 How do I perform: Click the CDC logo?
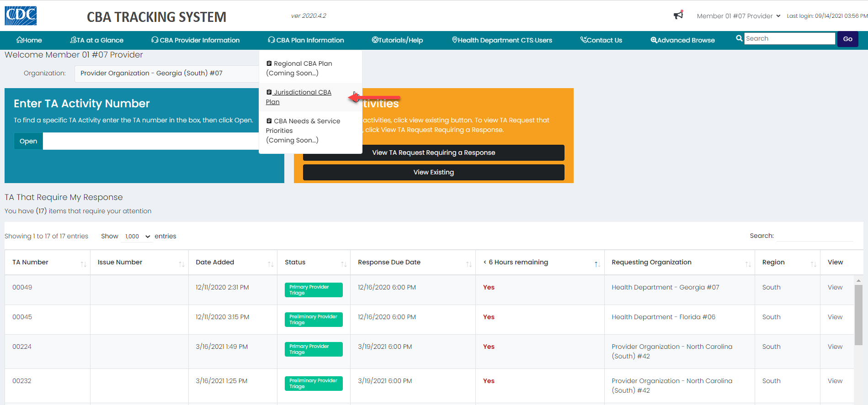[x=21, y=16]
